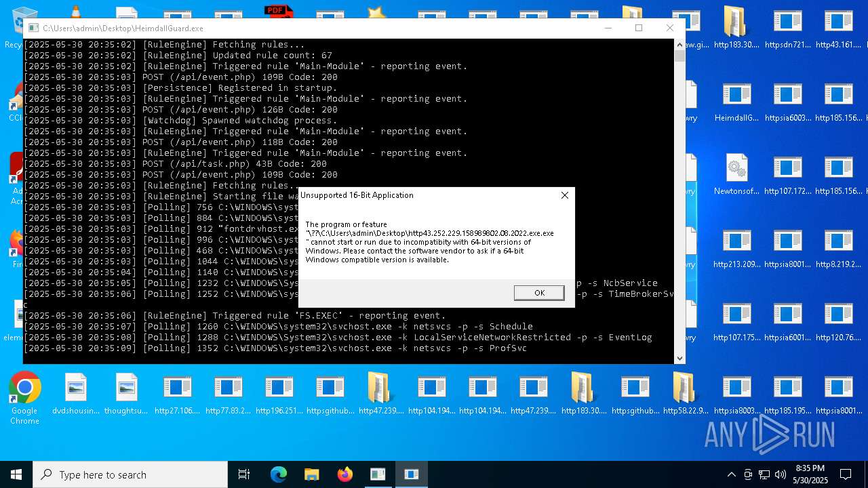Open the HeimdallGuard.exe title bar icon menu
Screen dimensions: 868x488
tap(34, 28)
